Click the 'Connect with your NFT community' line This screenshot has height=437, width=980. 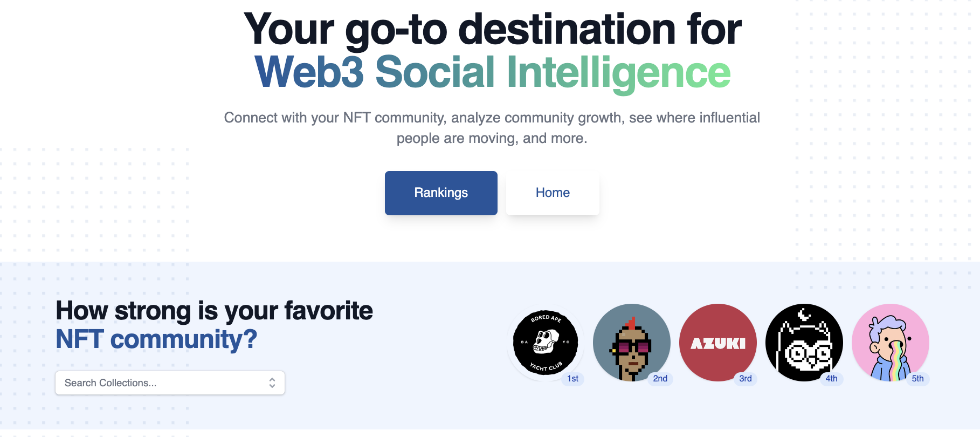point(492,118)
